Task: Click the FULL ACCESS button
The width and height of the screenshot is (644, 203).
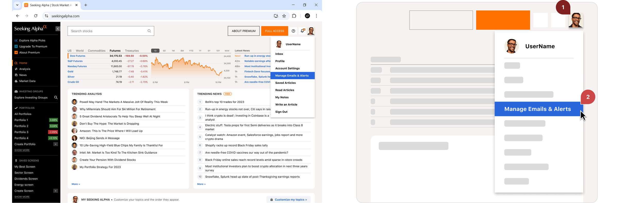Action: coord(275,31)
